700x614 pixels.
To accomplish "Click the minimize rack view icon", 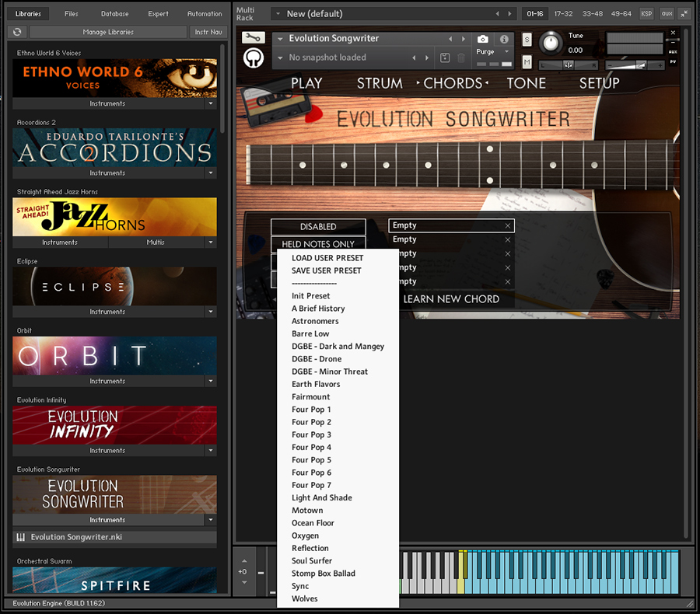I will click(x=684, y=14).
